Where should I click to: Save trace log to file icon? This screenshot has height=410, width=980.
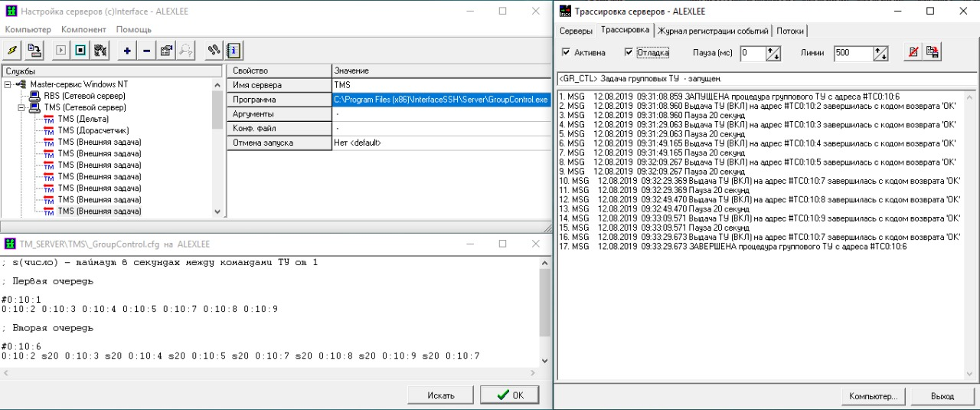coord(932,52)
